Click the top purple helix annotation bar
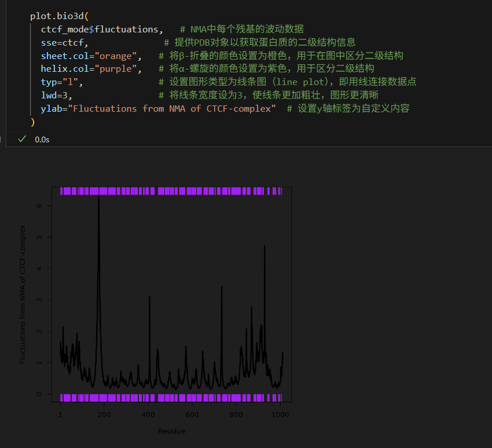 point(171,191)
